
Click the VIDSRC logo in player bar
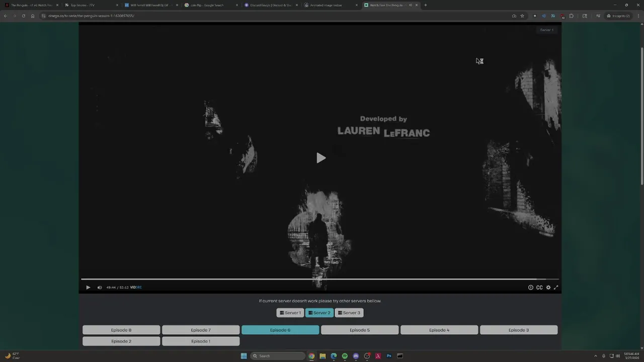point(136,288)
